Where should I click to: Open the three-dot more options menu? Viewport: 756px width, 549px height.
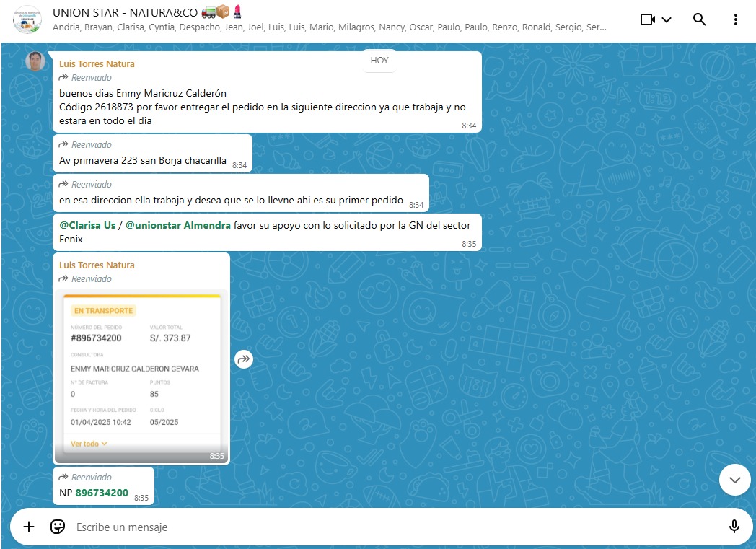pyautogui.click(x=735, y=19)
